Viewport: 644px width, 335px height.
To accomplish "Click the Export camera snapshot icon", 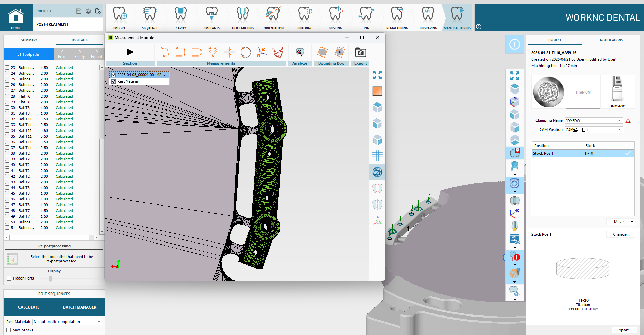I will click(x=360, y=52).
